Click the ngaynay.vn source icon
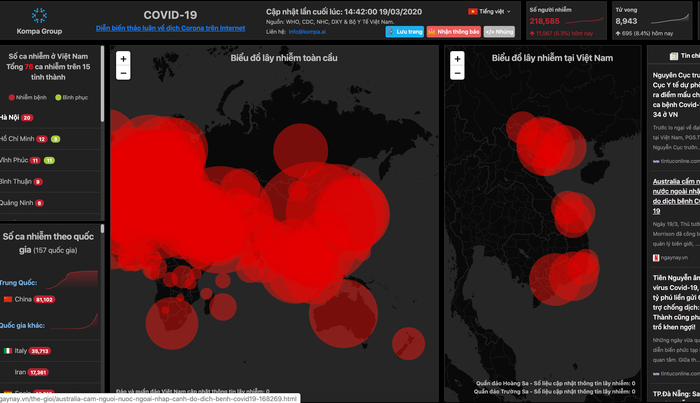This screenshot has height=403, width=700. point(656,258)
